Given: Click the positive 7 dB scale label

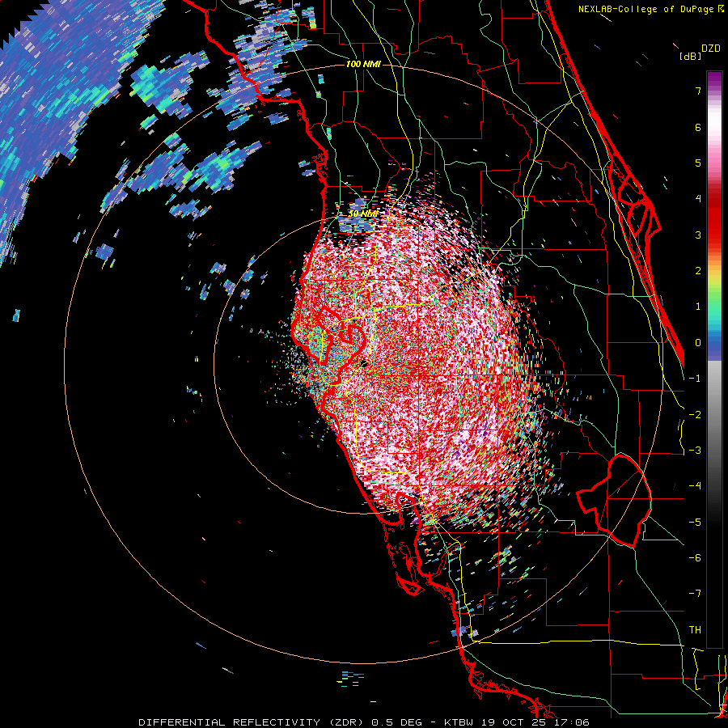Looking at the screenshot, I should coord(698,91).
